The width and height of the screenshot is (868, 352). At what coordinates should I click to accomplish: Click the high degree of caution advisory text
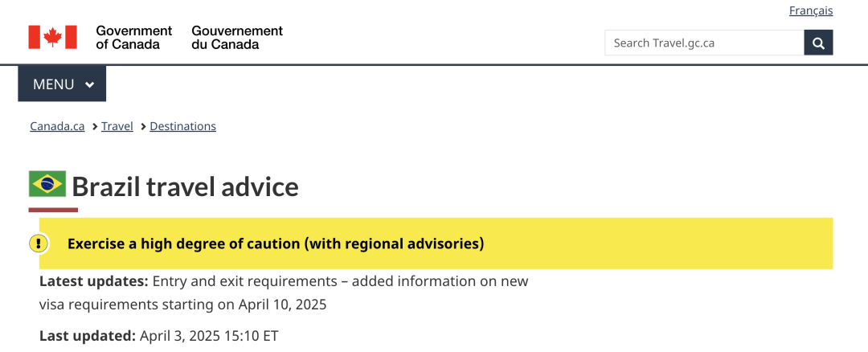point(276,244)
